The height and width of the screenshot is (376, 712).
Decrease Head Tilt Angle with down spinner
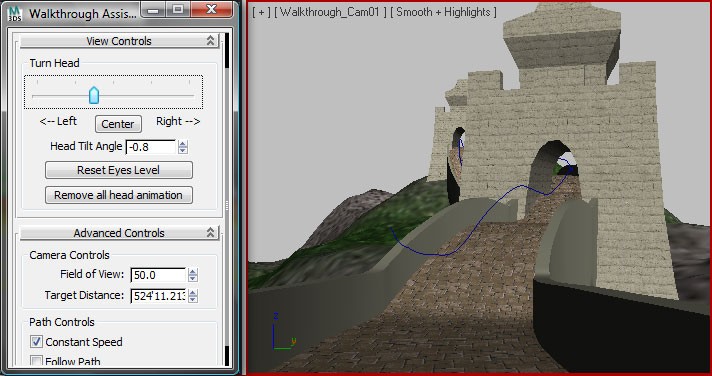tap(183, 150)
